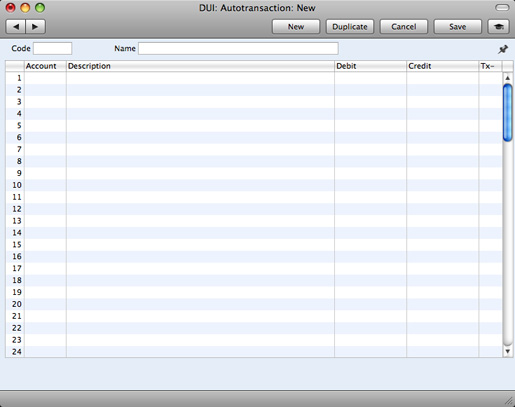Go to the next record arrow
Image resolution: width=515 pixels, height=407 pixels.
point(35,27)
